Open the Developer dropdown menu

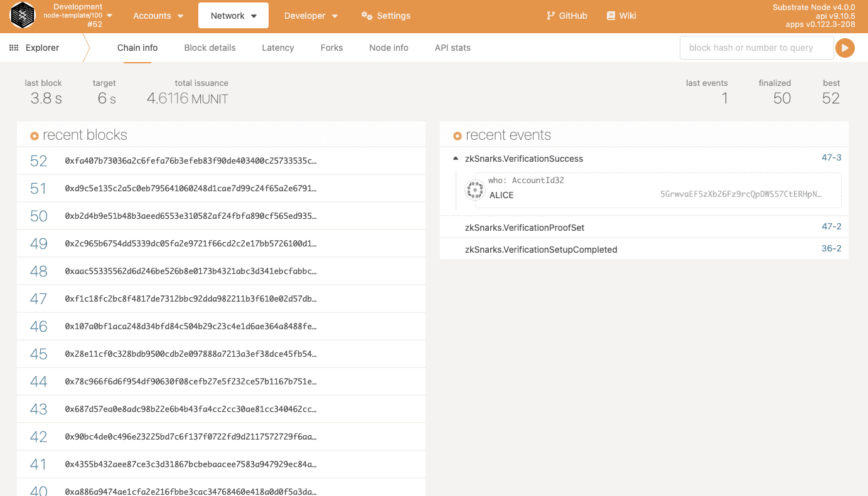pyautogui.click(x=310, y=15)
